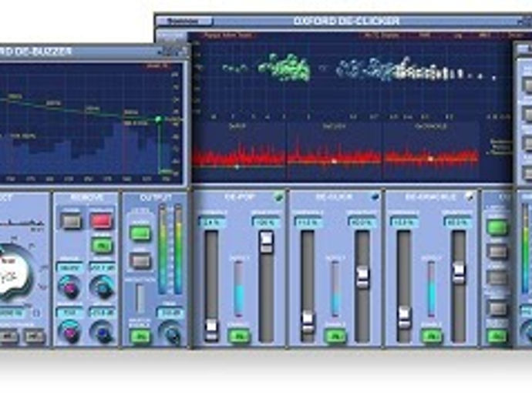This screenshot has width=532, height=399.
Task: Click the small vertical slider in the De-Buzzer OUTPUT section
Action: tap(140, 298)
